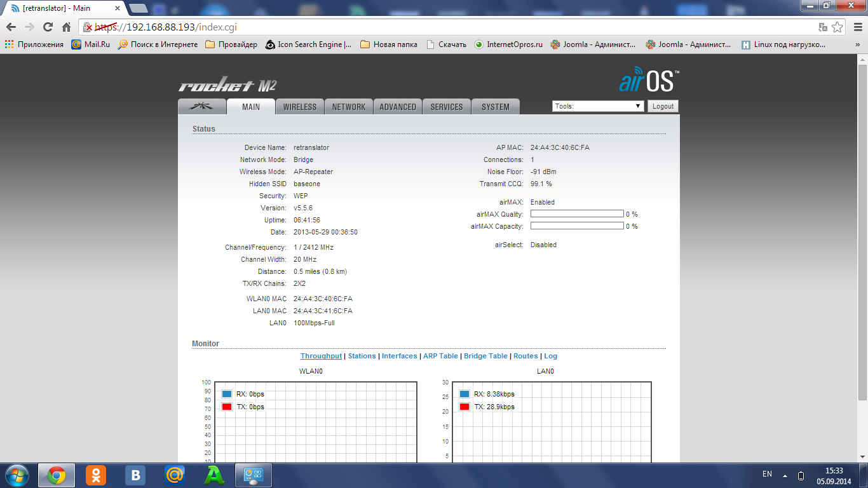Open the SYSTEM tab
Viewport: 868px width, 488px height.
496,107
